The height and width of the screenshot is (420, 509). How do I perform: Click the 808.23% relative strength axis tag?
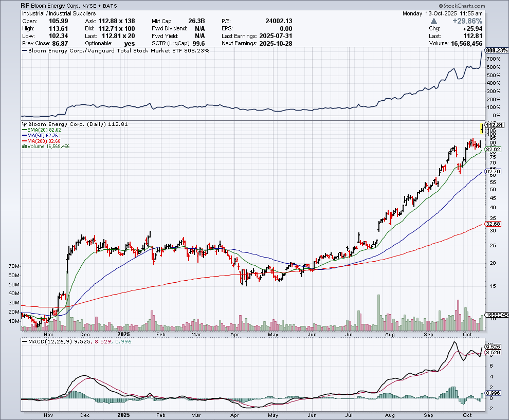click(496, 51)
